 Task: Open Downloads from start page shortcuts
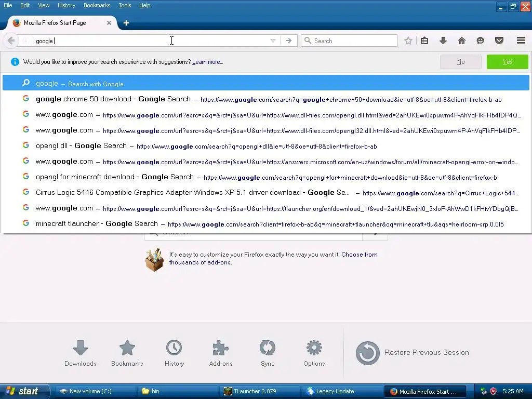pos(81,353)
